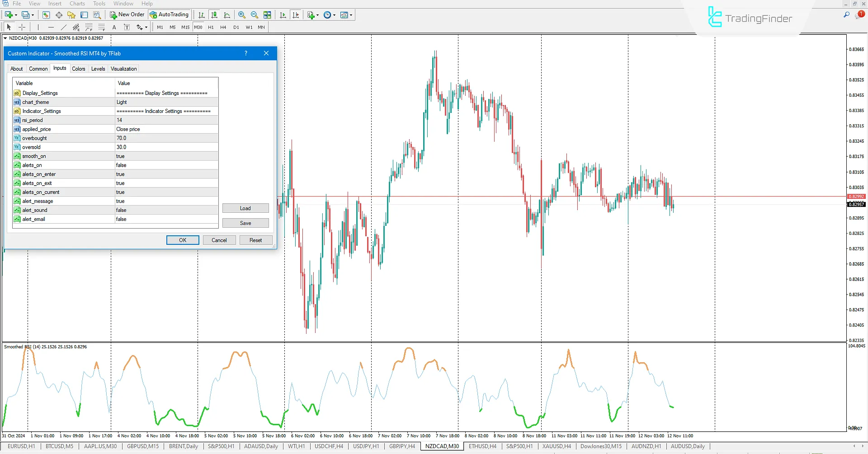This screenshot has width=868, height=454.
Task: Switch to the Colors tab
Action: [79, 69]
